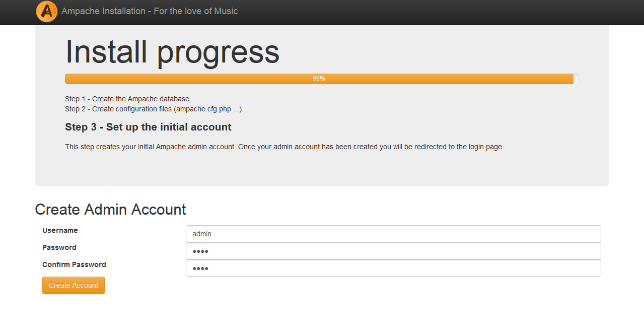Focus the Username field containing 'admin'
This screenshot has width=644, height=325.
(393, 234)
